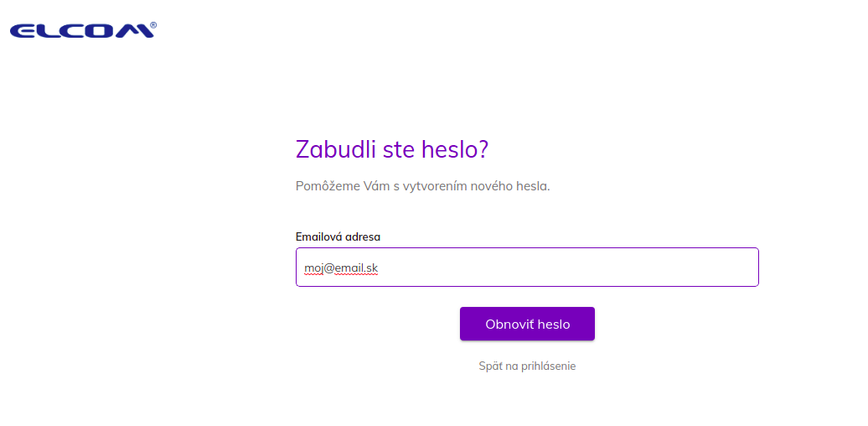868x426 pixels.
Task: Click the word Späť in the bottom link
Action: 490,366
